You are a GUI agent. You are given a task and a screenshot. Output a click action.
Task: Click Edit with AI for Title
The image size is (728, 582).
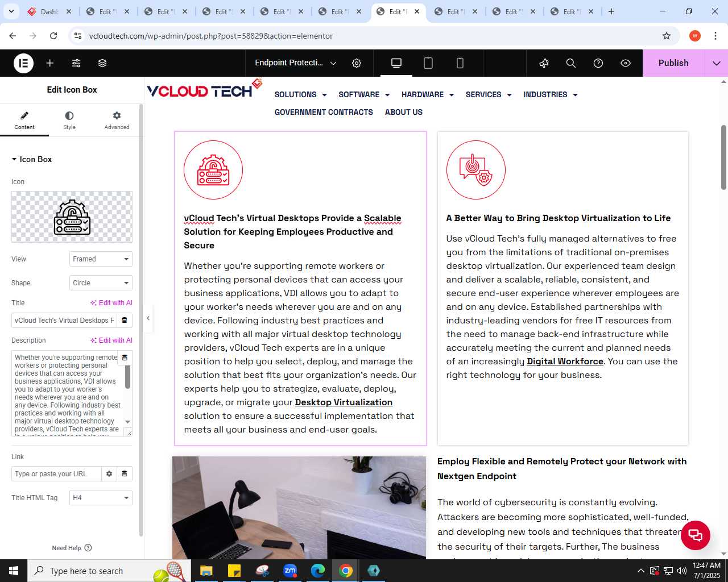tap(111, 303)
